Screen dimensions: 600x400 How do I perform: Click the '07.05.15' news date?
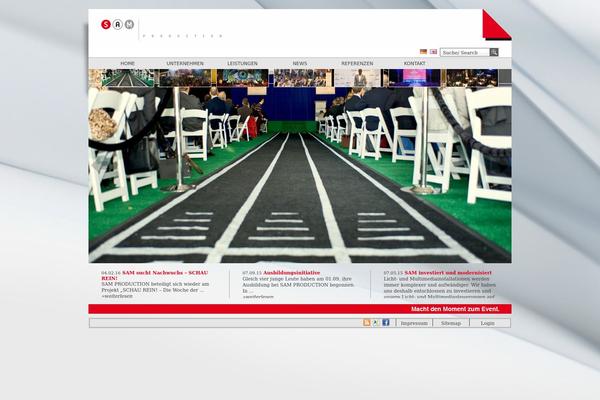[x=393, y=273]
